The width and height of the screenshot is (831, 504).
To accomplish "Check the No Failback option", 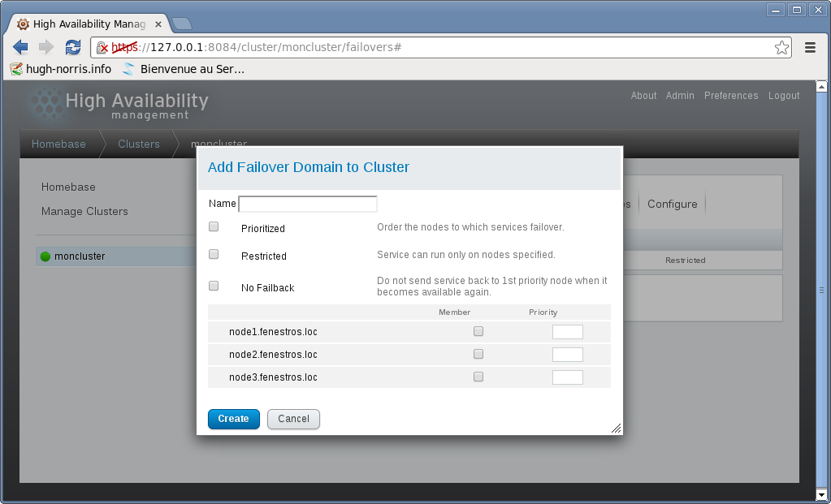I will (214, 286).
